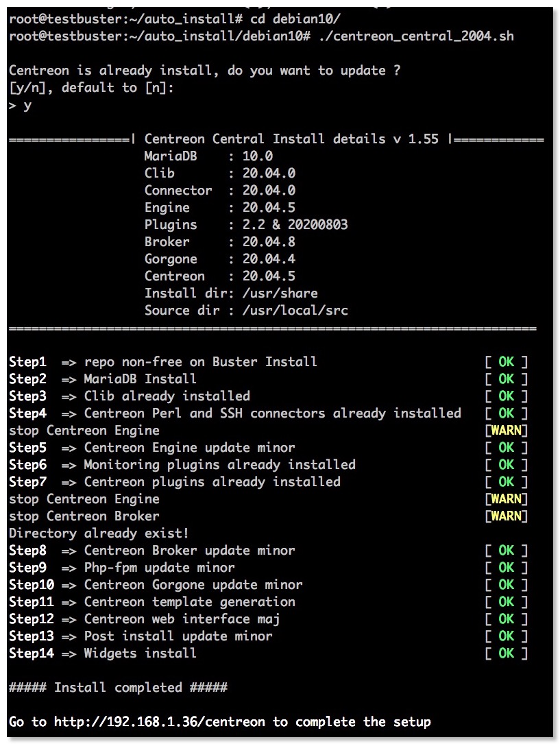Select the Step12 Centreon web interface line
Image resolution: width=560 pixels, height=744 pixels.
pyautogui.click(x=145, y=619)
